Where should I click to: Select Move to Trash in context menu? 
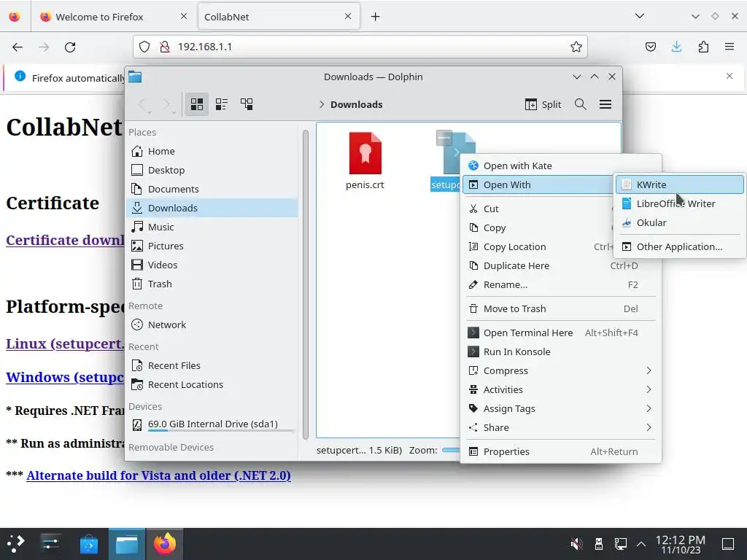click(560, 308)
